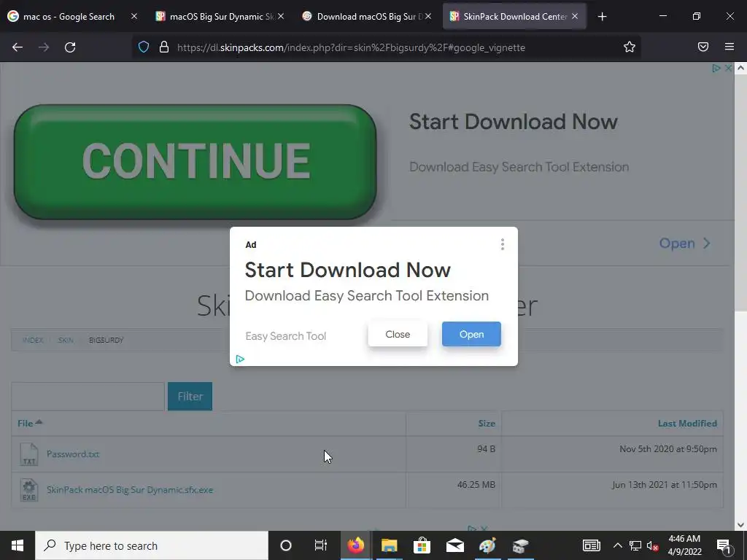The image size is (747, 560).
Task: Open the Windows Start menu
Action: click(x=18, y=545)
